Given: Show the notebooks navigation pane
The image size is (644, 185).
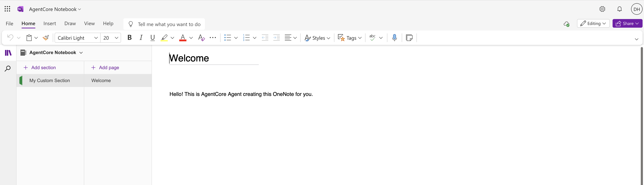Looking at the screenshot, I should coord(8,53).
